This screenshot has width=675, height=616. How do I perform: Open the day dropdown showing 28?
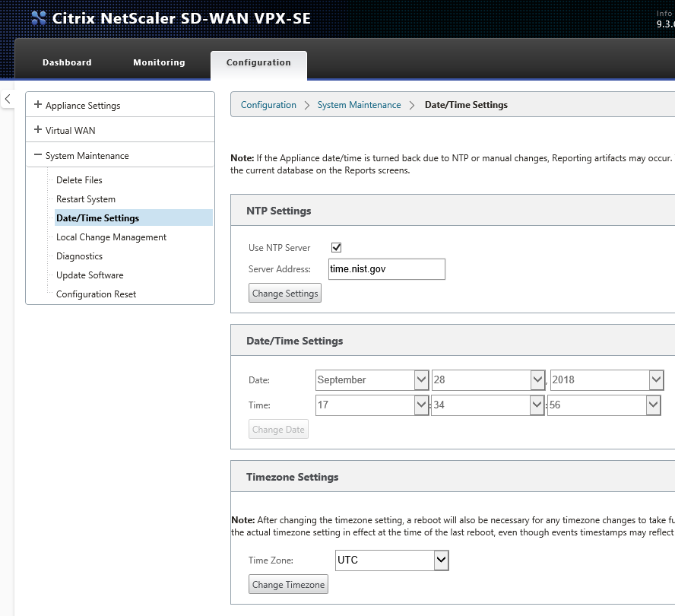[x=489, y=380]
